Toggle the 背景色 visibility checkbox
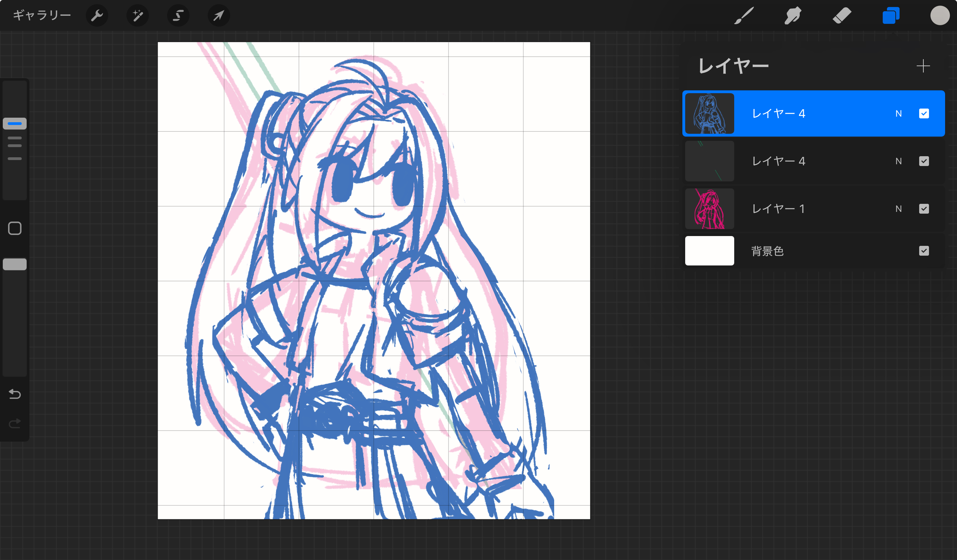 tap(924, 250)
